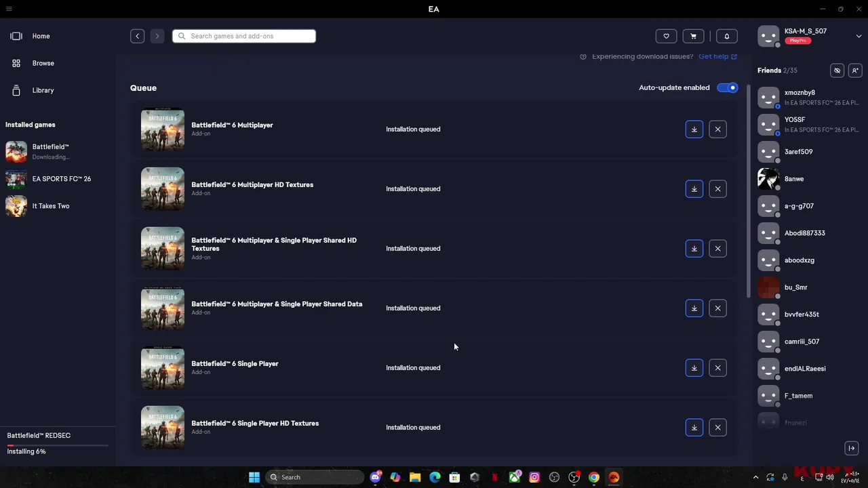This screenshot has width=868, height=488.
Task: Click the add friend icon
Action: 855,70
